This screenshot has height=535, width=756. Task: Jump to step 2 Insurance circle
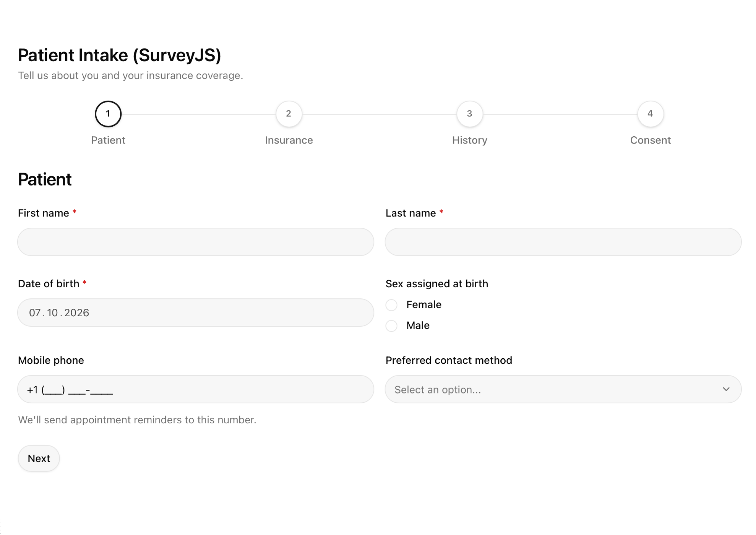pyautogui.click(x=289, y=114)
